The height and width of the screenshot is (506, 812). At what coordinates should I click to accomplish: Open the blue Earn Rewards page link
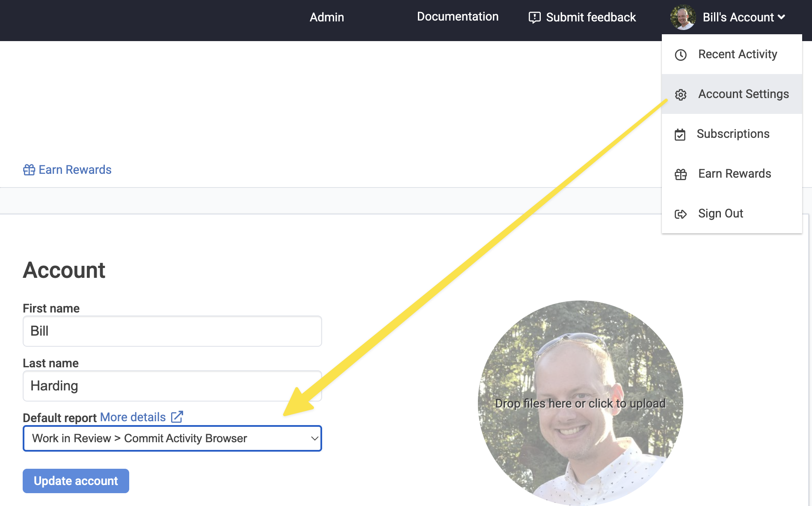[x=67, y=170]
